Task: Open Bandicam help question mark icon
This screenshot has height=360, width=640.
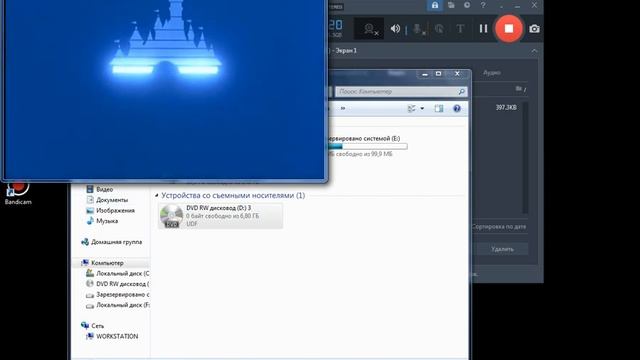Action: tap(483, 5)
